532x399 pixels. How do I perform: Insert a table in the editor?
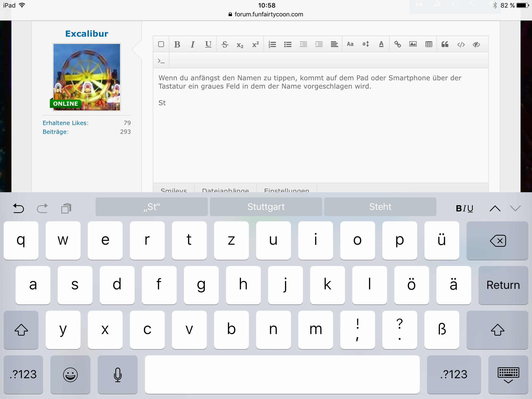click(x=429, y=44)
